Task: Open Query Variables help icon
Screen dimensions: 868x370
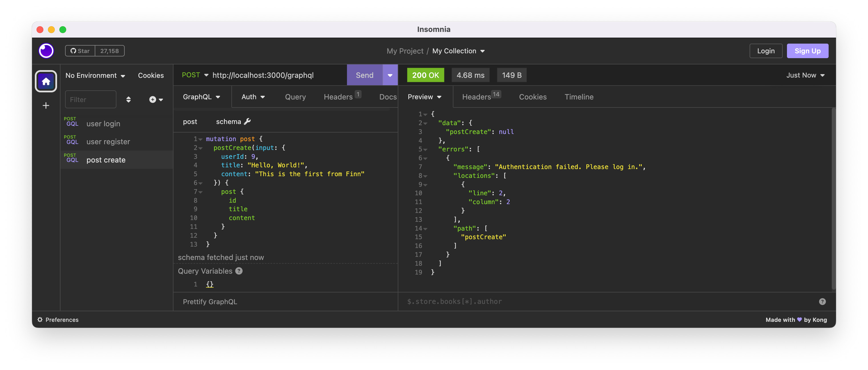Action: (x=239, y=271)
